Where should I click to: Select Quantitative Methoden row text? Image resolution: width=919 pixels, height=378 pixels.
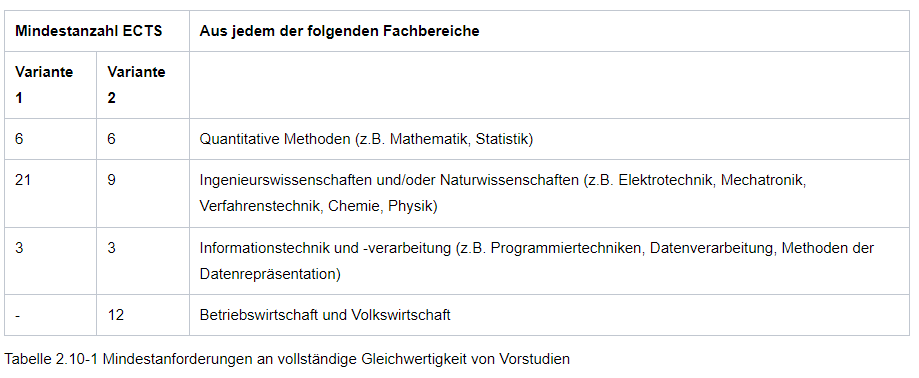coord(366,139)
